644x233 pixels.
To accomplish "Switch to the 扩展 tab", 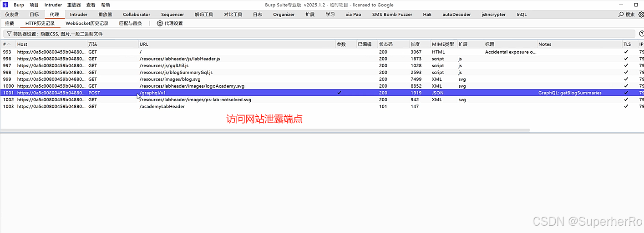I will click(310, 15).
